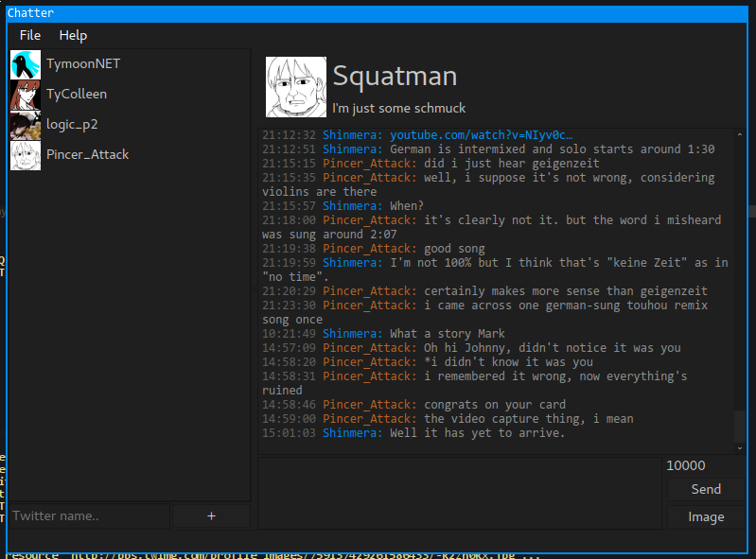The image size is (756, 559).
Task: Click the plus button to add user
Action: tap(211, 515)
